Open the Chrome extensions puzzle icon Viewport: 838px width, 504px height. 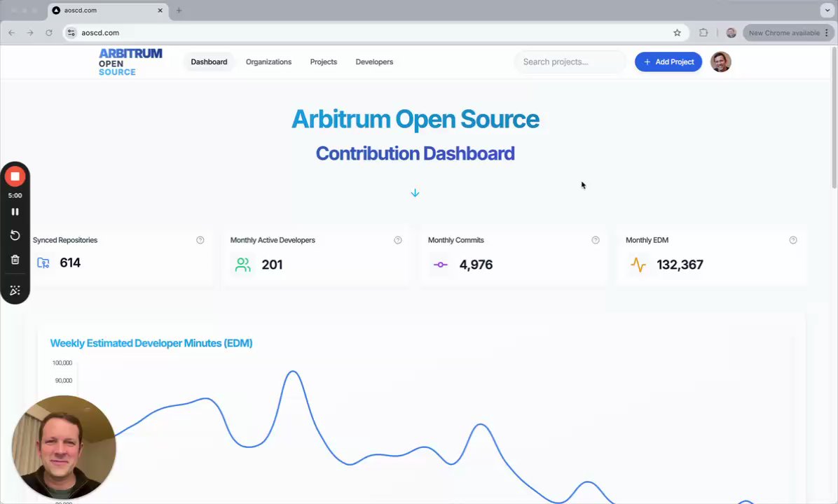coord(703,33)
